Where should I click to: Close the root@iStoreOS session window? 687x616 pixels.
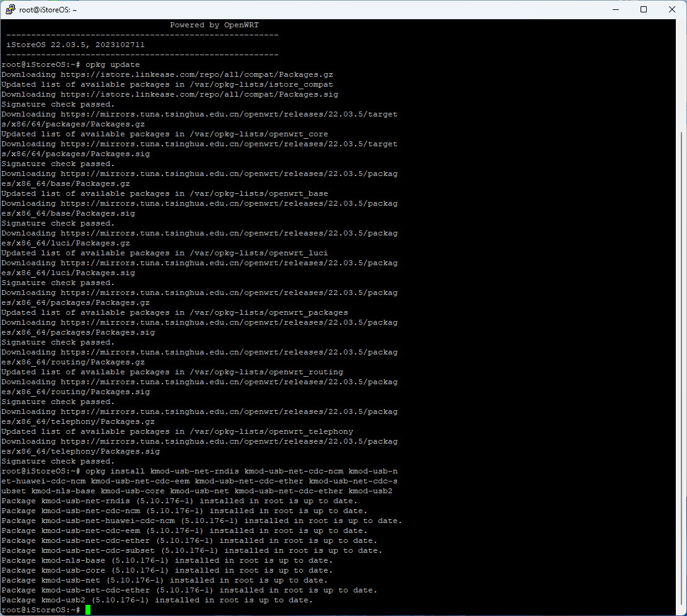pos(671,9)
